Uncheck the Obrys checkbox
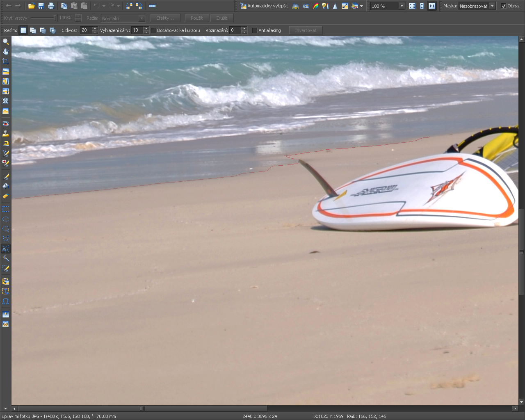The image size is (525, 420). coord(504,6)
